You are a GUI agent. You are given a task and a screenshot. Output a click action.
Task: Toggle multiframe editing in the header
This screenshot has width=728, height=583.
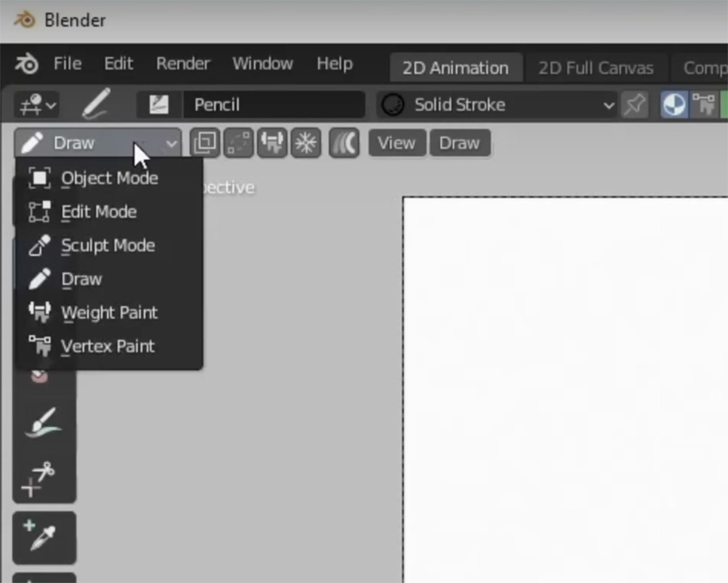point(206,143)
